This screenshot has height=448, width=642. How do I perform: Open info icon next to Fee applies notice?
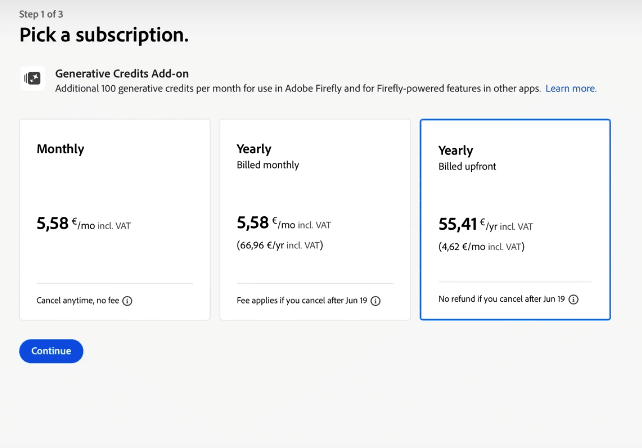(x=375, y=301)
